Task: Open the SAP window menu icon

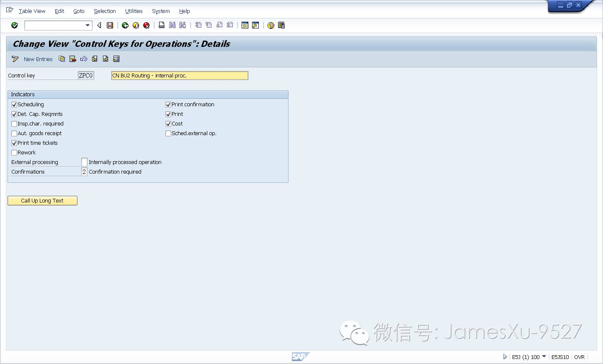Action: (10, 10)
